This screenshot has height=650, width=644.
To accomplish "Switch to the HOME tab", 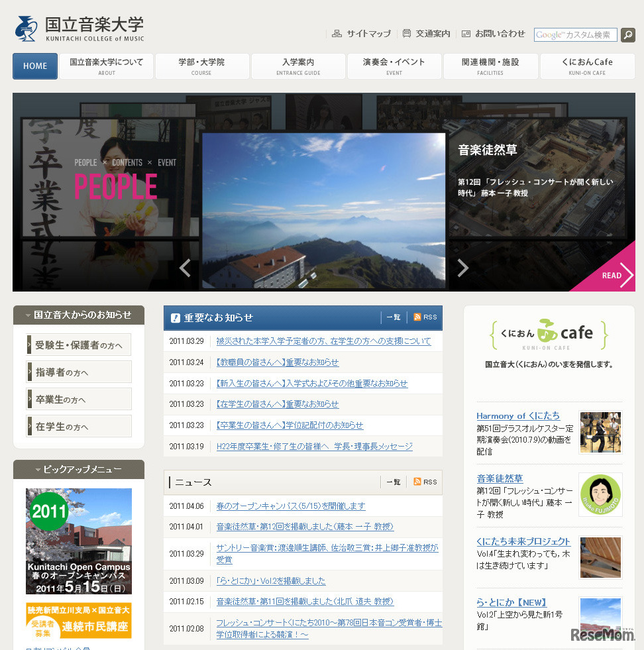I will click(34, 66).
